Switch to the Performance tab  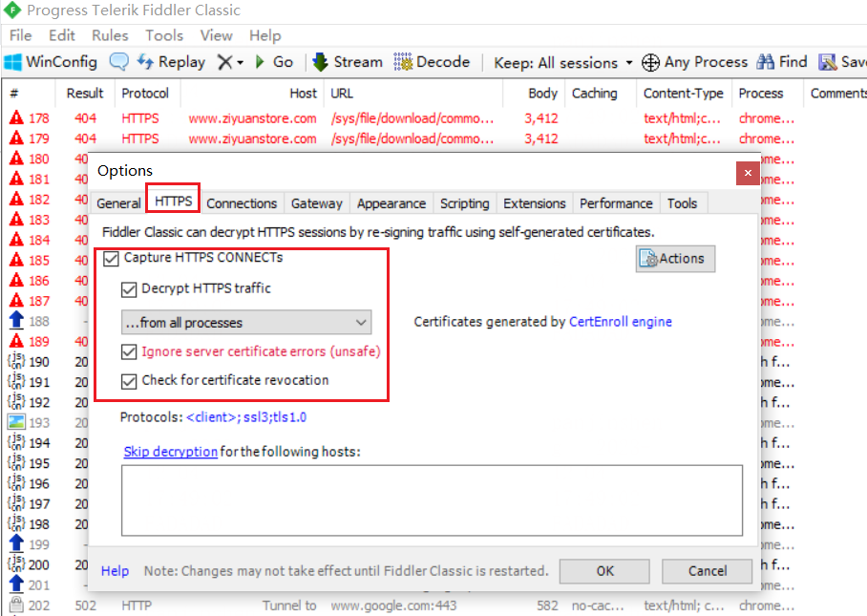[617, 203]
